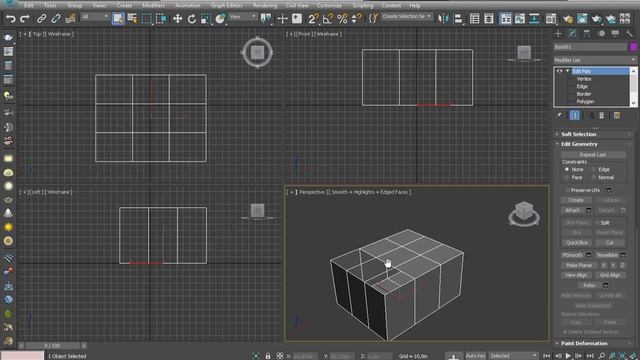Open the Hierarchy panel tab
Viewport: 640px width, 360px height.
coord(587,34)
